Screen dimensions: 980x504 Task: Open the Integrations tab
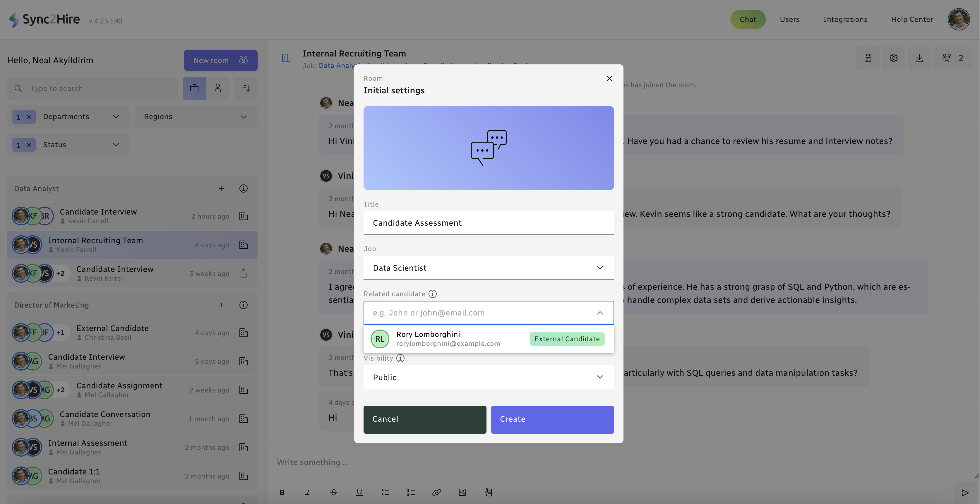click(845, 19)
